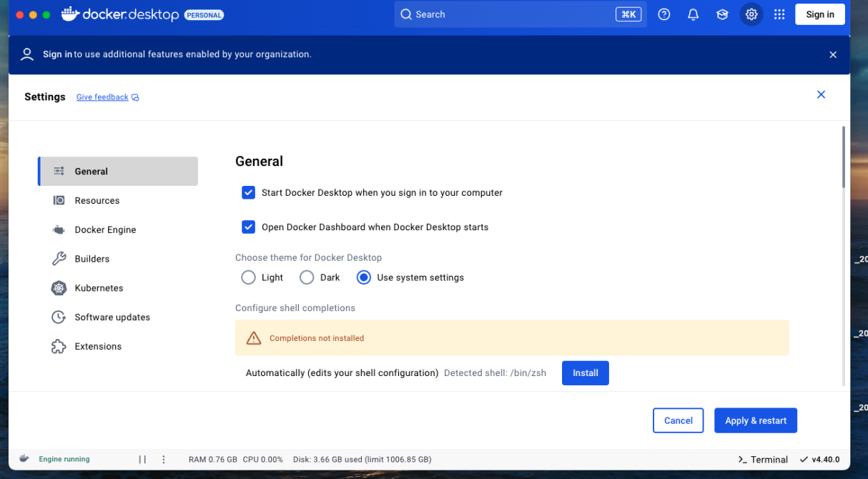Screen dimensions: 868x479
Task: Dismiss the sign-in banner with X
Action: [833, 54]
